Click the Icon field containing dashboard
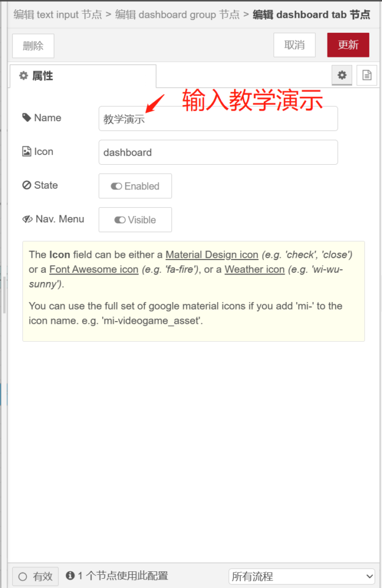382x588 pixels. [x=218, y=153]
